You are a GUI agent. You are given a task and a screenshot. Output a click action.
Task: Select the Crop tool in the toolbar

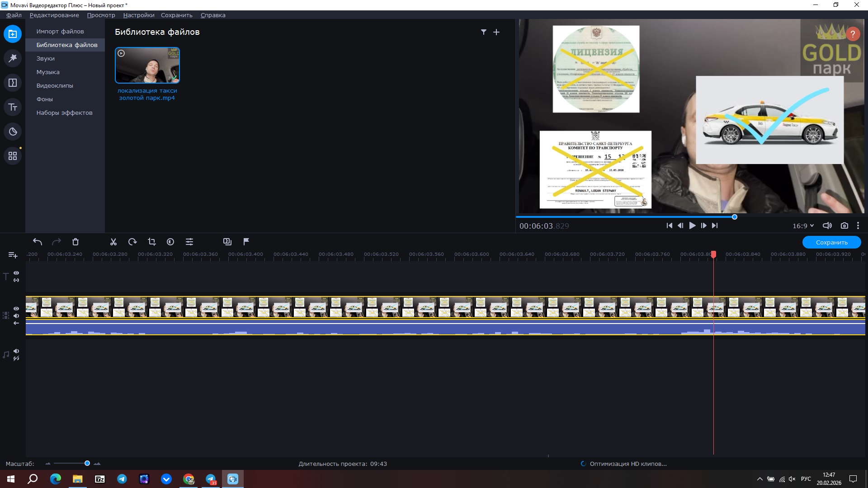[151, 242]
